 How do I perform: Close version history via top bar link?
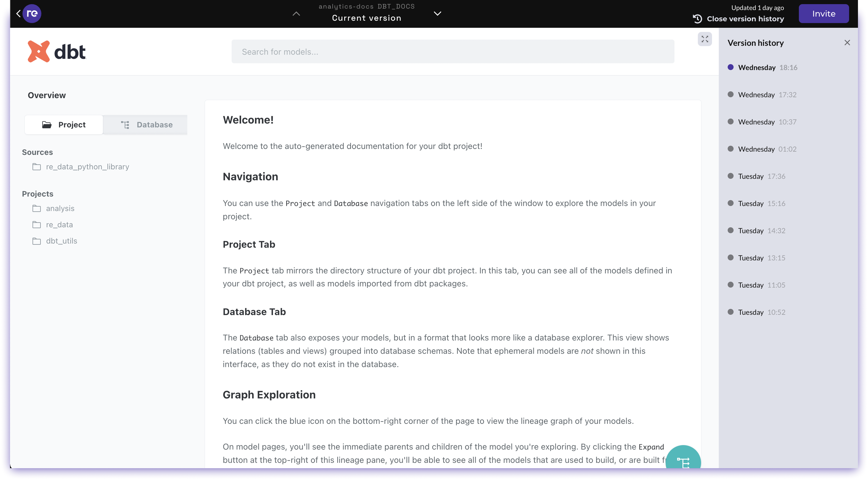(745, 19)
